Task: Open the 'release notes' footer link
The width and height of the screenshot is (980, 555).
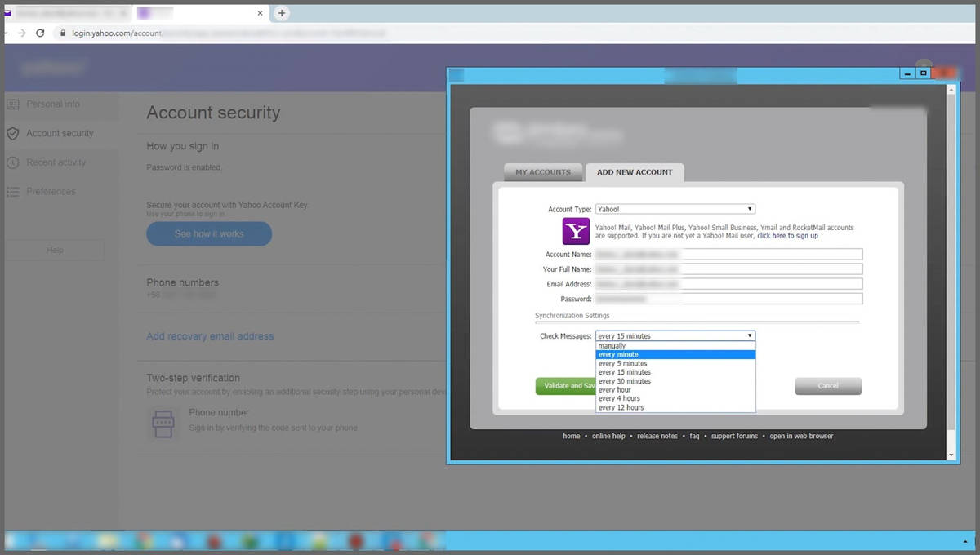Action: pyautogui.click(x=657, y=437)
